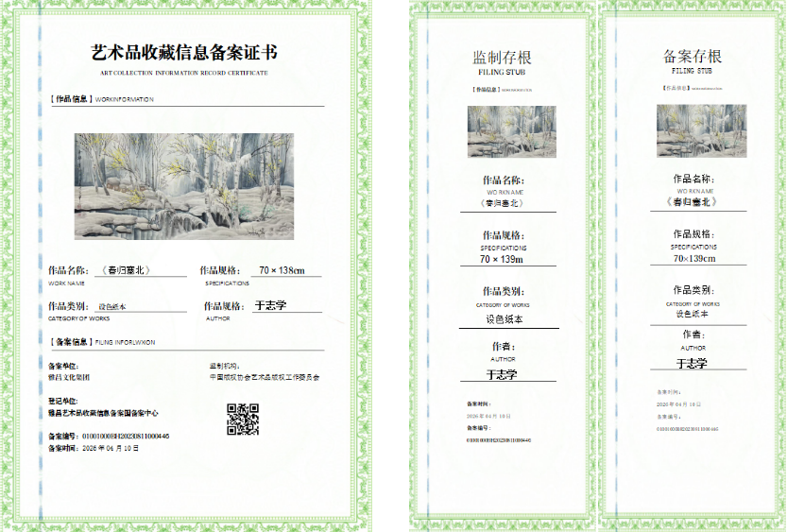Viewport: 787px width, 532px height.
Task: Click the 2026年04月10日 date on the main certificate
Action: pos(111,448)
